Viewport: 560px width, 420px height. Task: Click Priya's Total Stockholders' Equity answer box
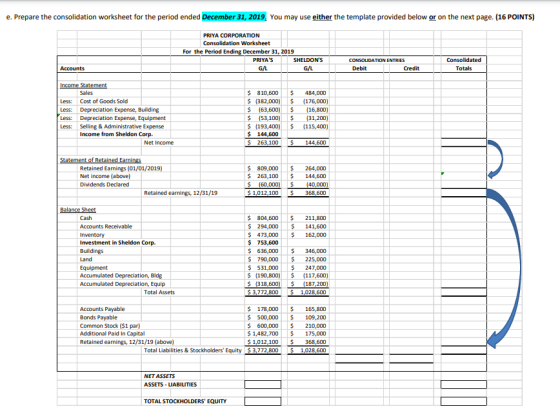[262, 401]
